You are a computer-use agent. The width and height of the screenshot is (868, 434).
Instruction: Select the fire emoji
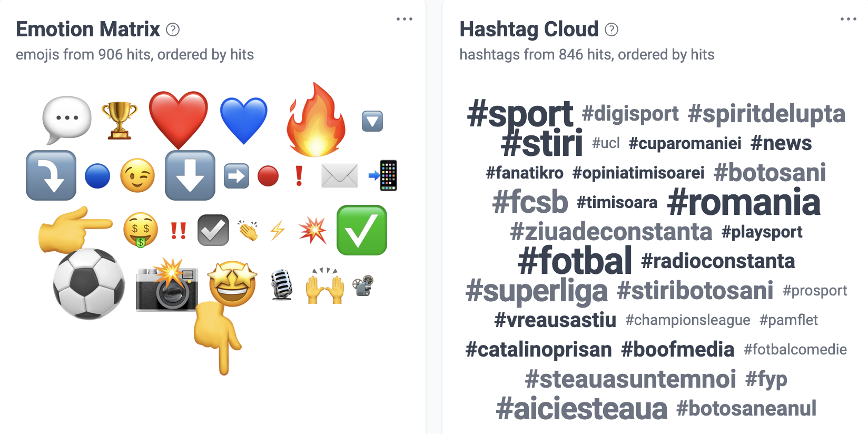pos(316,121)
